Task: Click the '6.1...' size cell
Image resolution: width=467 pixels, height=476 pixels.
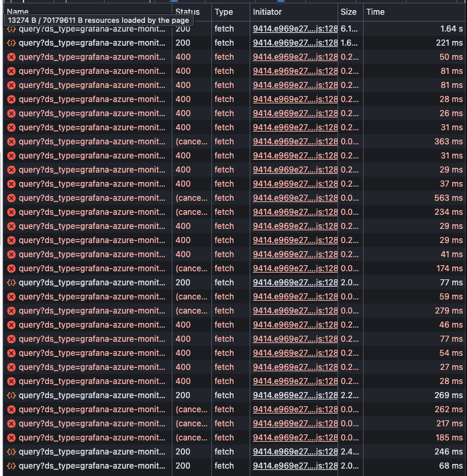Action: pyautogui.click(x=350, y=29)
